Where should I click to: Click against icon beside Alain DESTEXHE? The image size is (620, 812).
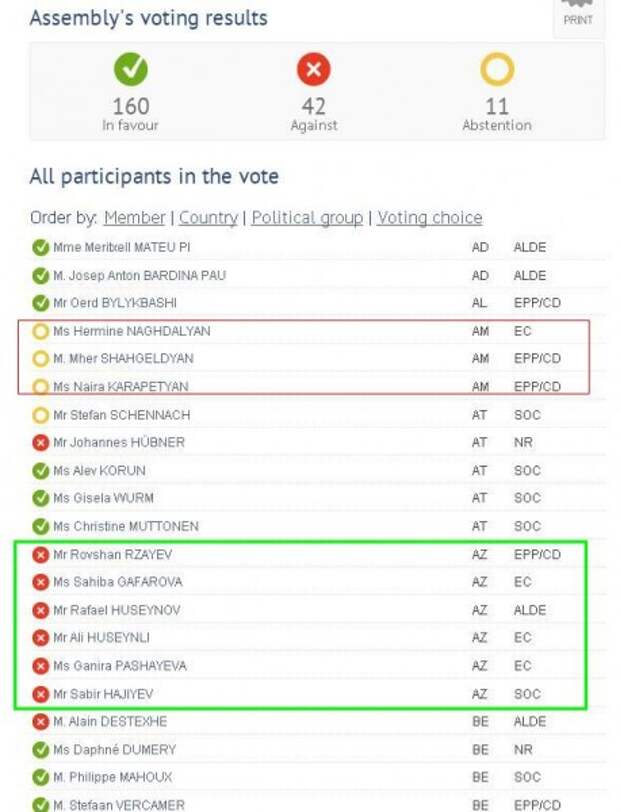point(40,721)
